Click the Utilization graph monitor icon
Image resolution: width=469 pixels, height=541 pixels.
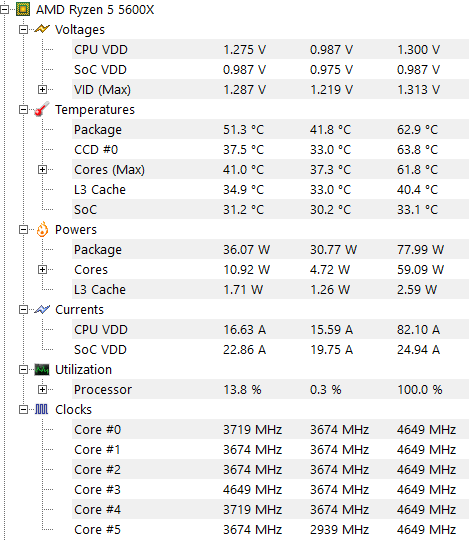42,370
